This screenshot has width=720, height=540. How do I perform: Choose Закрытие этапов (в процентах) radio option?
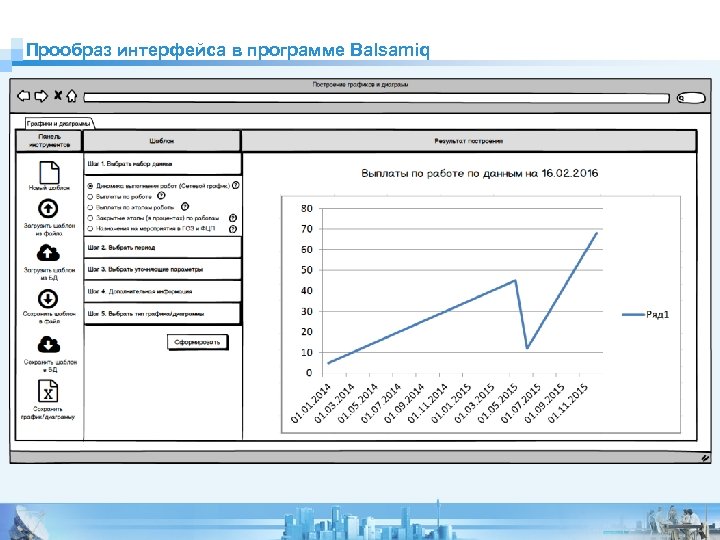tap(90, 218)
